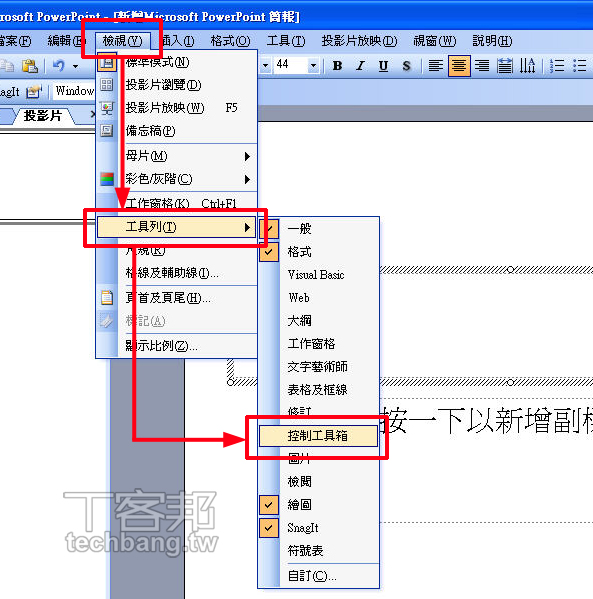This screenshot has width=593, height=599.
Task: Expand 工具列(T) submenu
Action: pos(177,227)
